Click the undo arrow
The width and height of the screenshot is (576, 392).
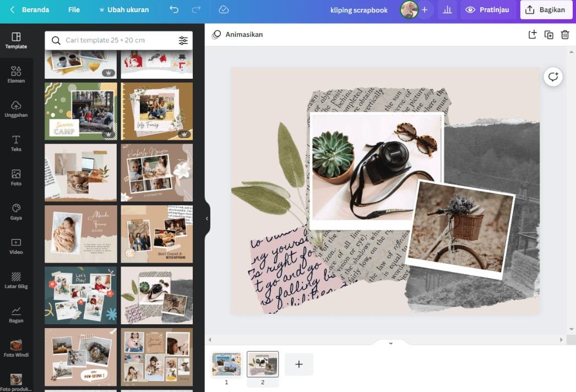[174, 9]
